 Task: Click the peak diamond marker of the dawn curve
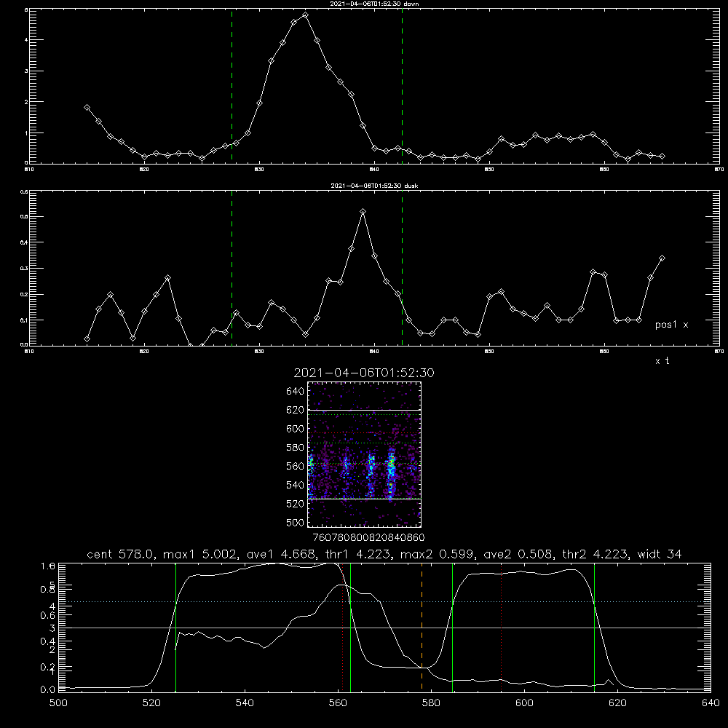click(305, 15)
